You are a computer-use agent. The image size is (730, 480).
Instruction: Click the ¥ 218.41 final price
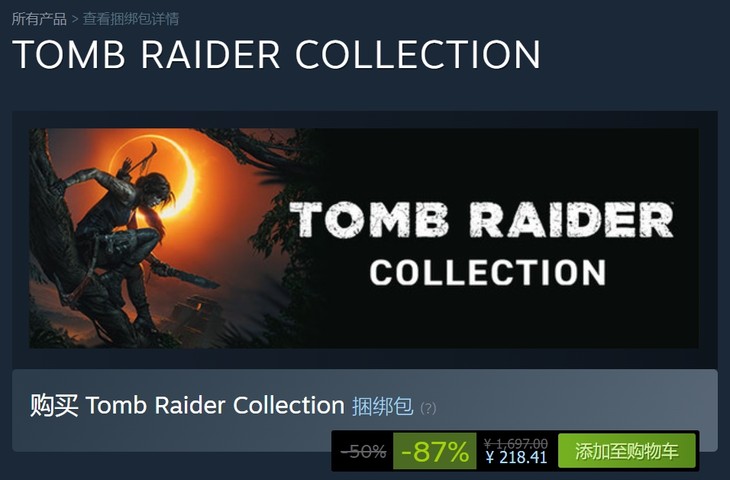click(x=516, y=457)
